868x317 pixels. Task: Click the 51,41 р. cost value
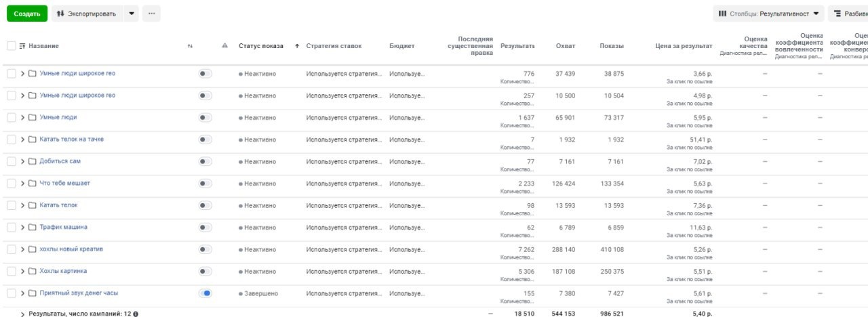pyautogui.click(x=699, y=139)
